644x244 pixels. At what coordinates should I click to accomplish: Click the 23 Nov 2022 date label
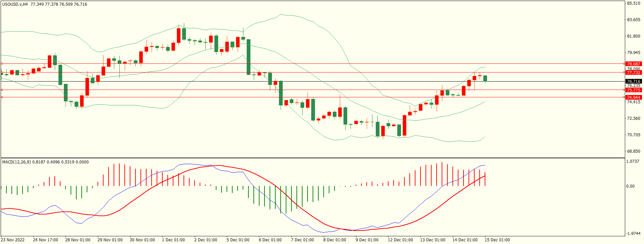pos(13,240)
